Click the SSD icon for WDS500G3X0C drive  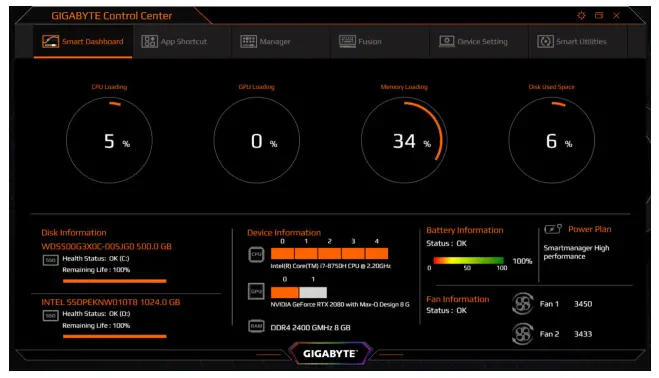click(50, 260)
